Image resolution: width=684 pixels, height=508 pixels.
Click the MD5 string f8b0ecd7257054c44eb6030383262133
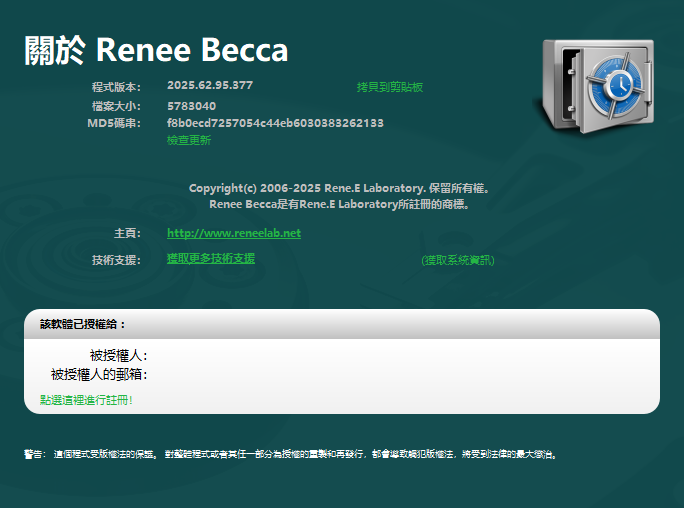coord(275,123)
